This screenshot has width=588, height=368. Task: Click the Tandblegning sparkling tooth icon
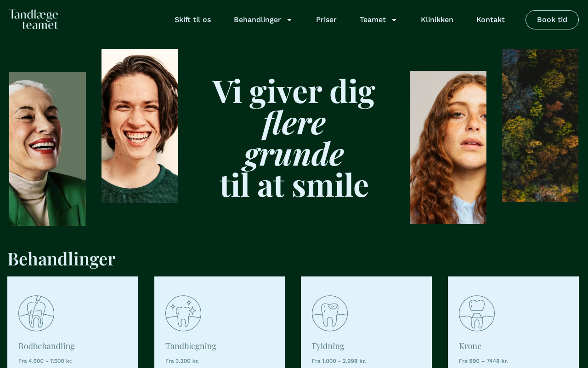tap(183, 313)
